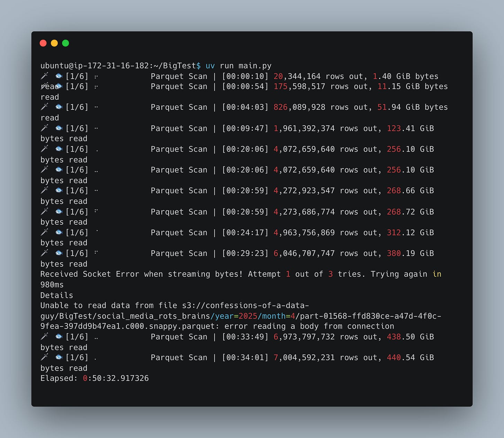Click the '[00:34:01]' timestamp
Screen dimensions: 504x438
point(245,358)
